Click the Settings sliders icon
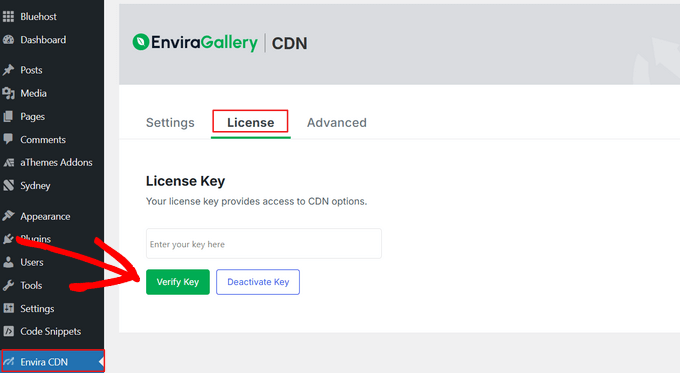The width and height of the screenshot is (680, 373). (8, 308)
